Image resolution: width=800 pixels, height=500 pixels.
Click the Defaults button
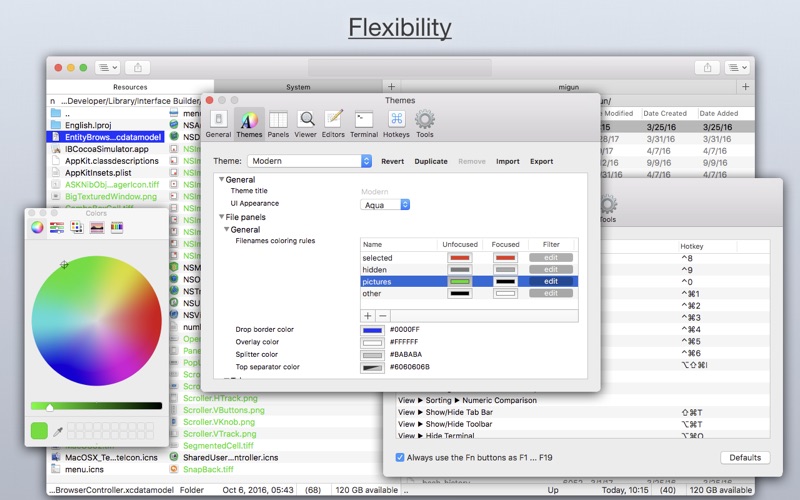point(745,458)
